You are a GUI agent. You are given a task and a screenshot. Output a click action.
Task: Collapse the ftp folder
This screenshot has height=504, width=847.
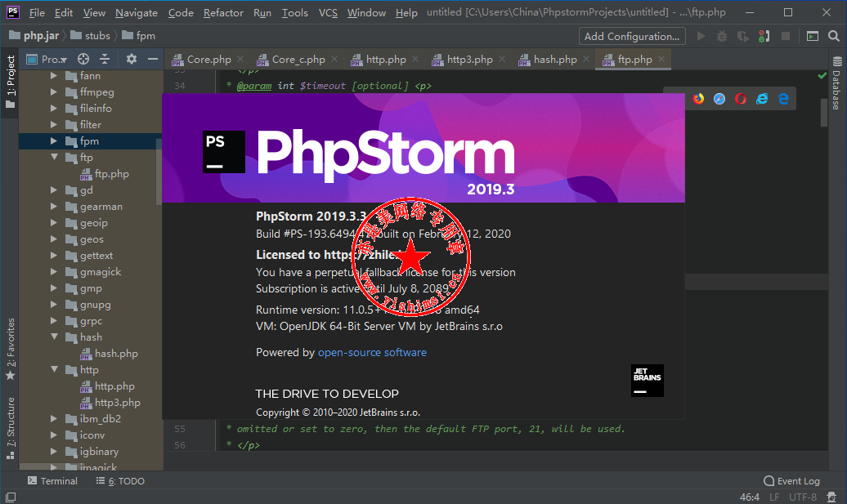[54, 157]
